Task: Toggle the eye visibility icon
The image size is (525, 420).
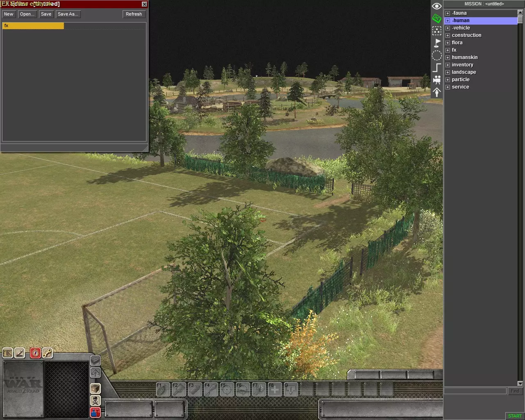Action: pyautogui.click(x=437, y=6)
